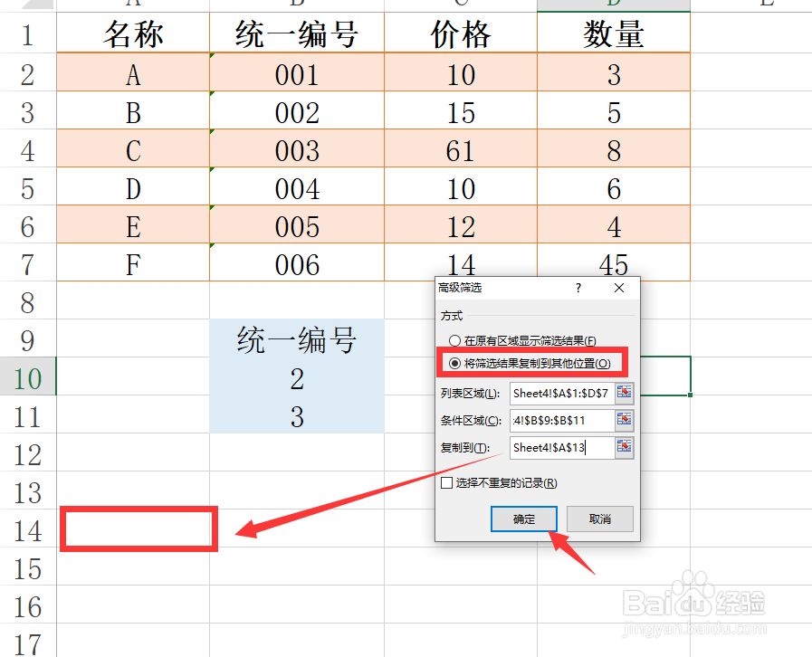Select row header 10
Image resolution: width=812 pixels, height=657 pixels.
pyautogui.click(x=27, y=378)
